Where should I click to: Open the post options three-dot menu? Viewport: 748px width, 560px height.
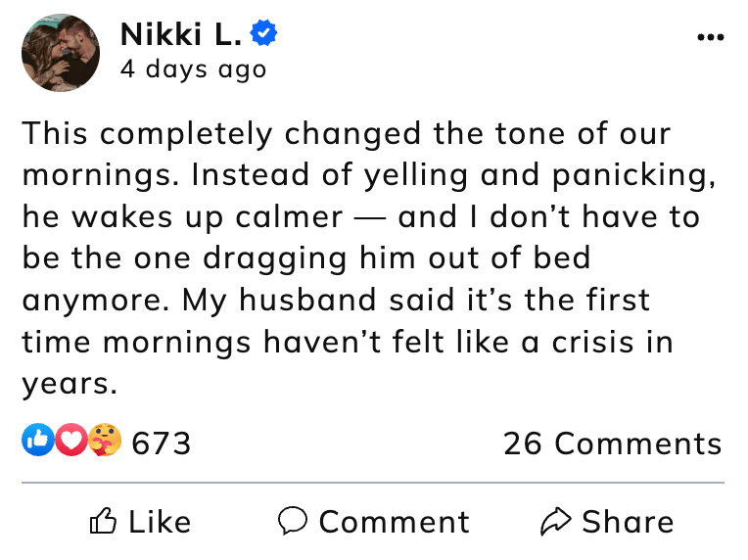click(710, 38)
